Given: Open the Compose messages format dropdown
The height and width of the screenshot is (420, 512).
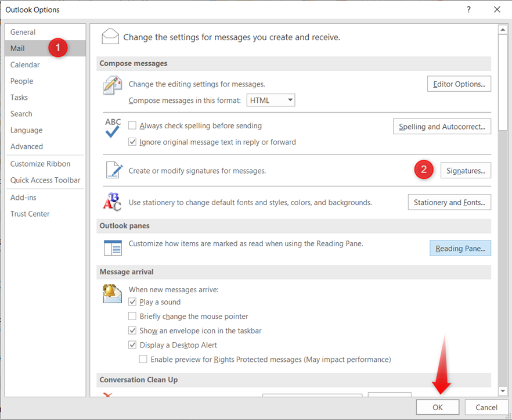Looking at the screenshot, I should 271,100.
